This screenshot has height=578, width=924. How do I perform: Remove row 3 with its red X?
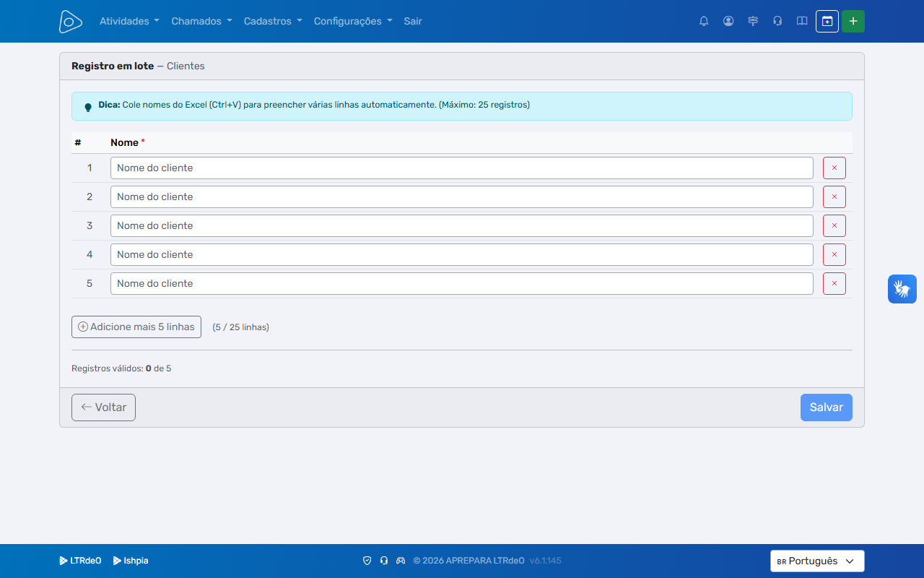pos(834,225)
